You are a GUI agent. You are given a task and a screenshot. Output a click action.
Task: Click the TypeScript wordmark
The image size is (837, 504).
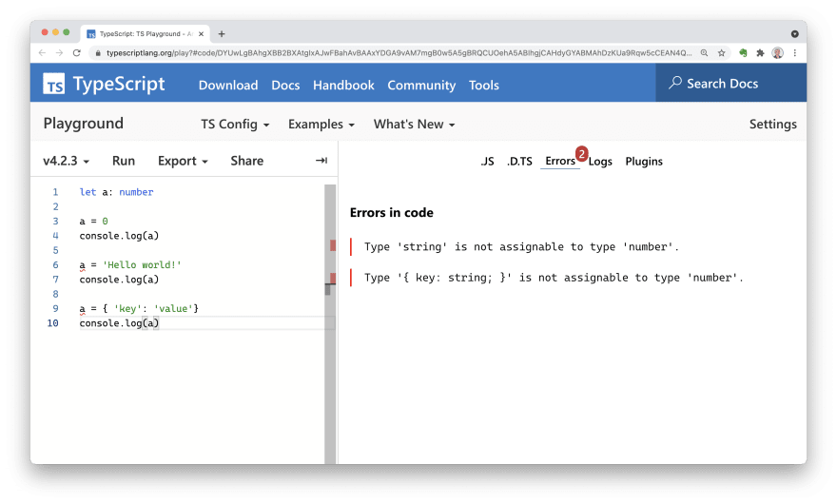pyautogui.click(x=119, y=84)
